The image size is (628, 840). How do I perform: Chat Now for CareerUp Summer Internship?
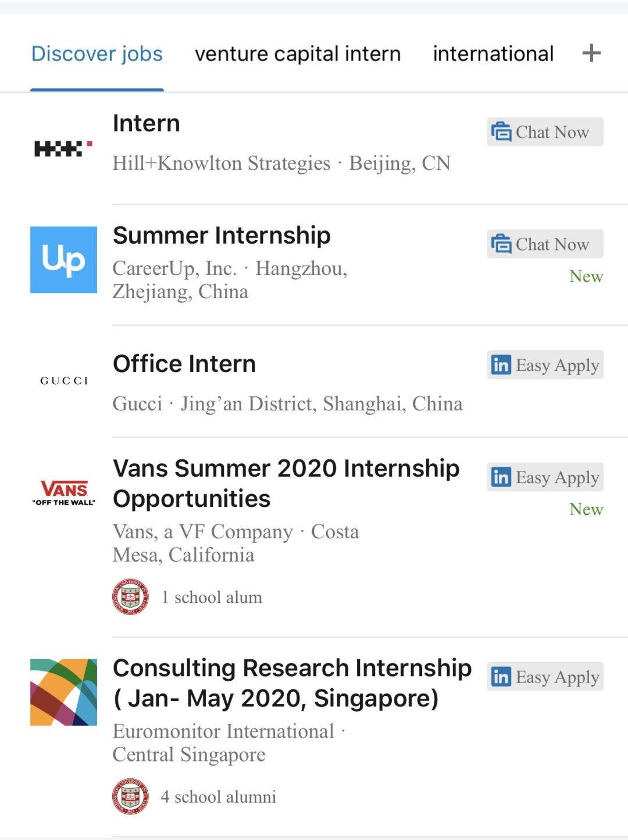(x=545, y=244)
